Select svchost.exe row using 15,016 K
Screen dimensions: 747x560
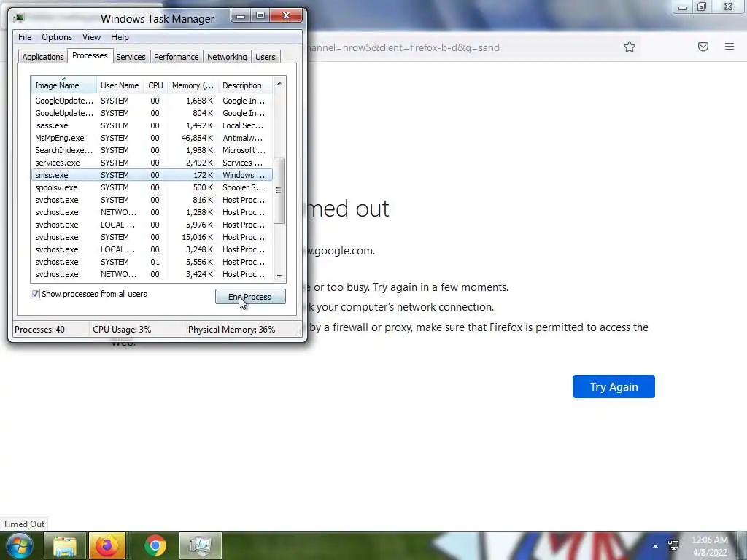(152, 237)
